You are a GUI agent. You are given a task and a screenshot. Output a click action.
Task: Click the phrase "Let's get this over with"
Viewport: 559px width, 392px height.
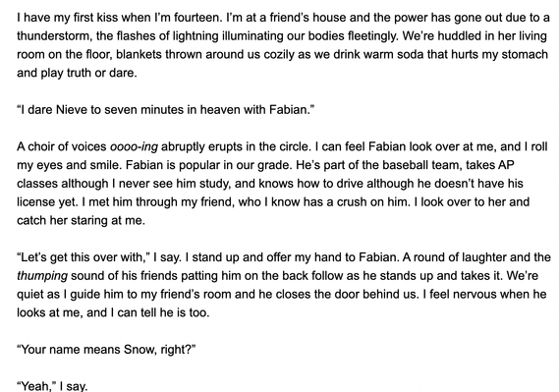click(x=83, y=257)
